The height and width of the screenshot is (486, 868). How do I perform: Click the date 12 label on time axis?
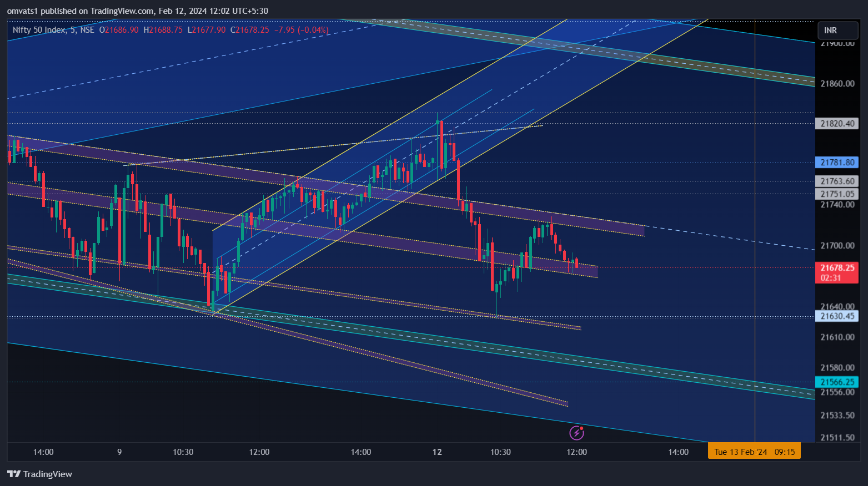coord(437,452)
